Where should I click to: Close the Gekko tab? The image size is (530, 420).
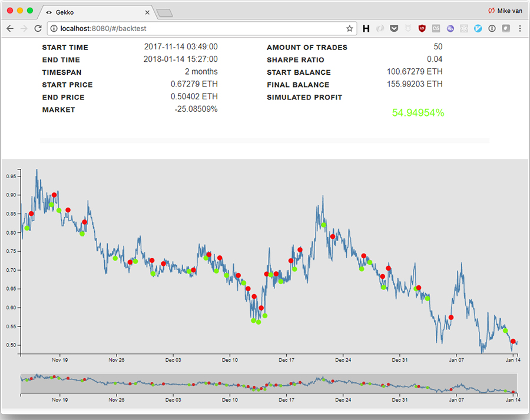coord(147,12)
